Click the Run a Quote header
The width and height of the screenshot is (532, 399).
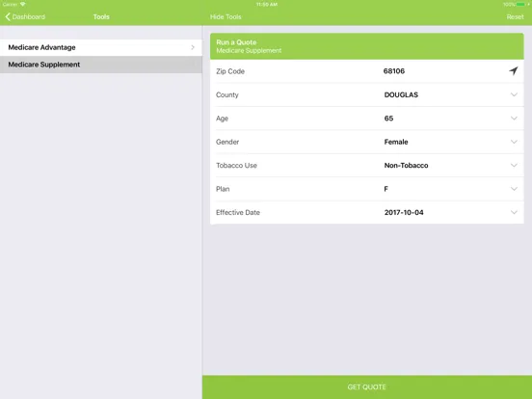click(x=367, y=46)
